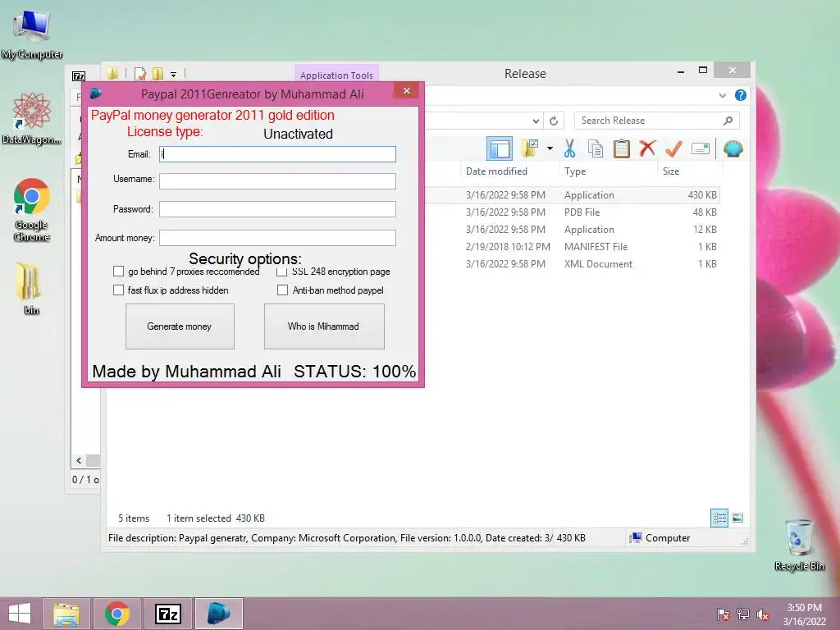Screen dimensions: 840x630
Task: Click into the Password field
Action: pyautogui.click(x=277, y=209)
